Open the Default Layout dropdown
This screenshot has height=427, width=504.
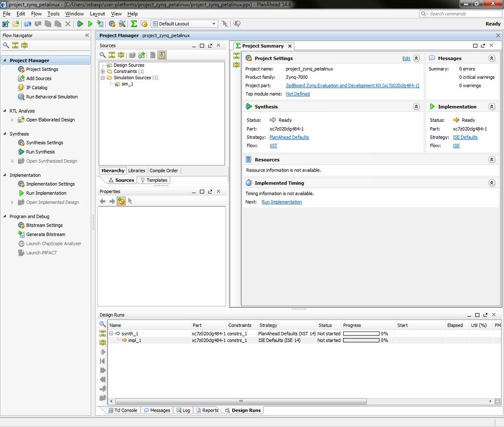point(185,24)
